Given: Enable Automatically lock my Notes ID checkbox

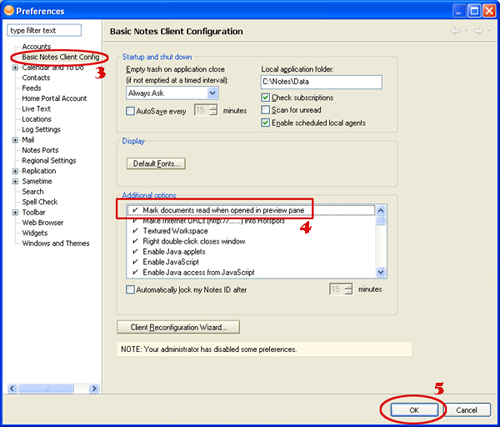Looking at the screenshot, I should (130, 289).
